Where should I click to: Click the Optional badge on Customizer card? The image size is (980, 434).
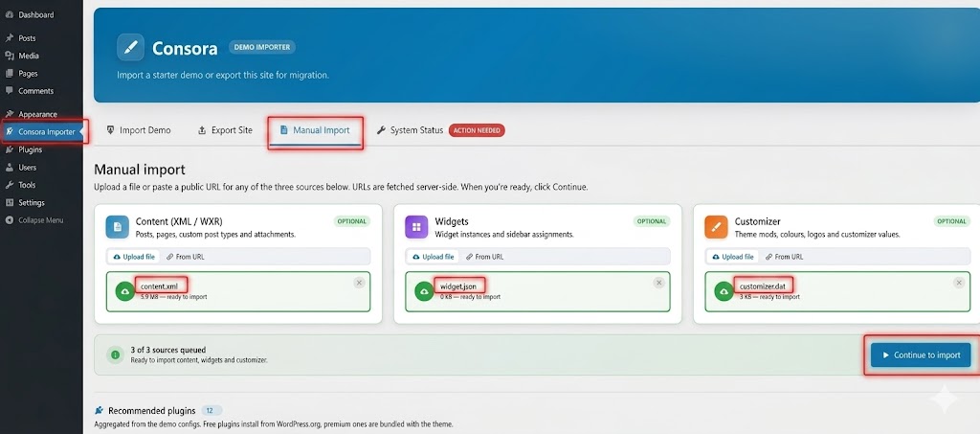point(952,221)
